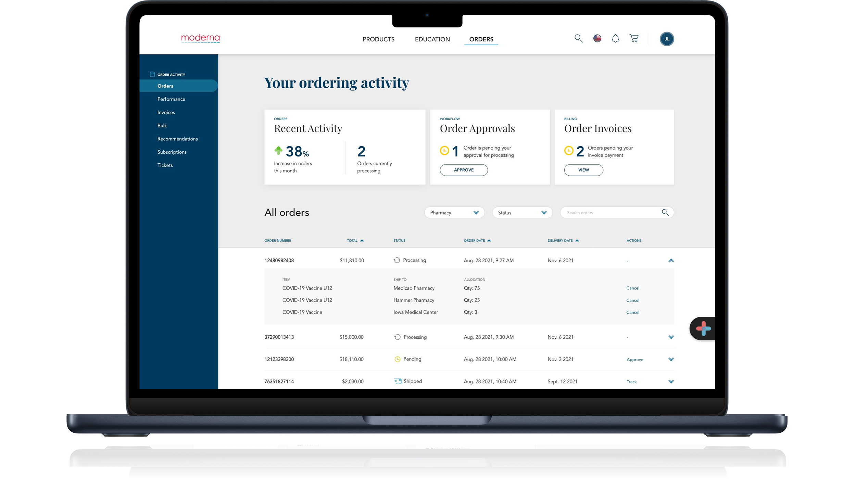Cancel the Hammer Pharmacy allocation

(632, 300)
